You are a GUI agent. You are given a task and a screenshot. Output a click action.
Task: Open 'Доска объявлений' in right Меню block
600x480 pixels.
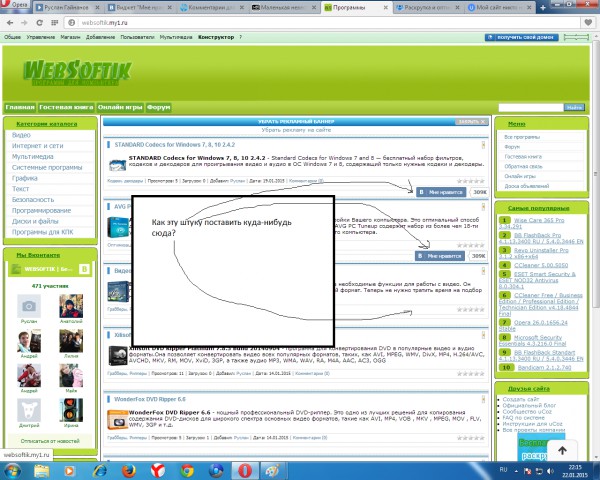[527, 186]
